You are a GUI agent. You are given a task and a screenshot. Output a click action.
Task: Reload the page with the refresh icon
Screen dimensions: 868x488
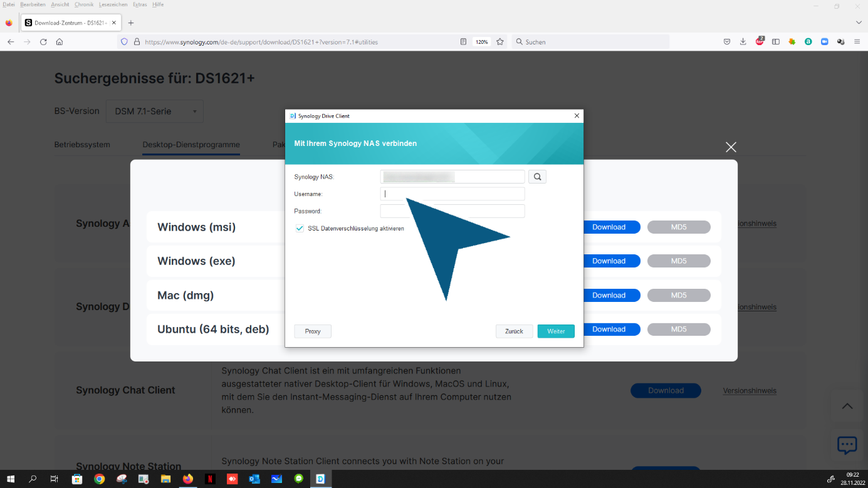coord(43,42)
